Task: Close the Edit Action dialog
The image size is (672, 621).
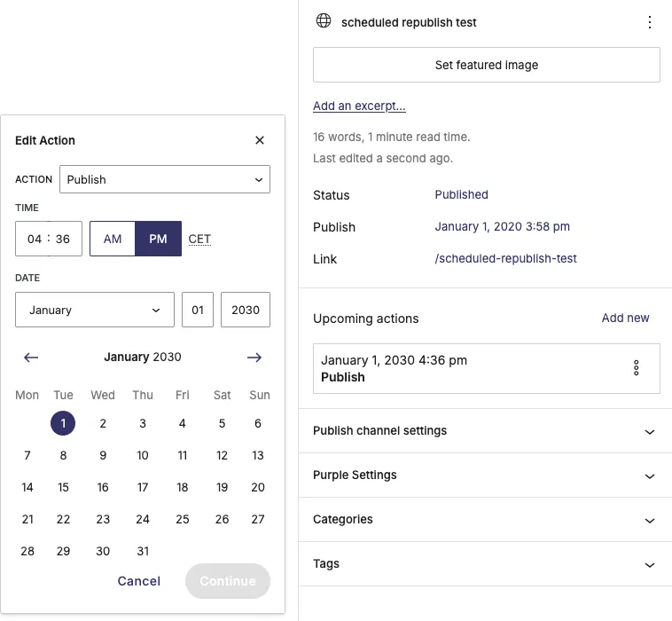Action: pos(259,140)
